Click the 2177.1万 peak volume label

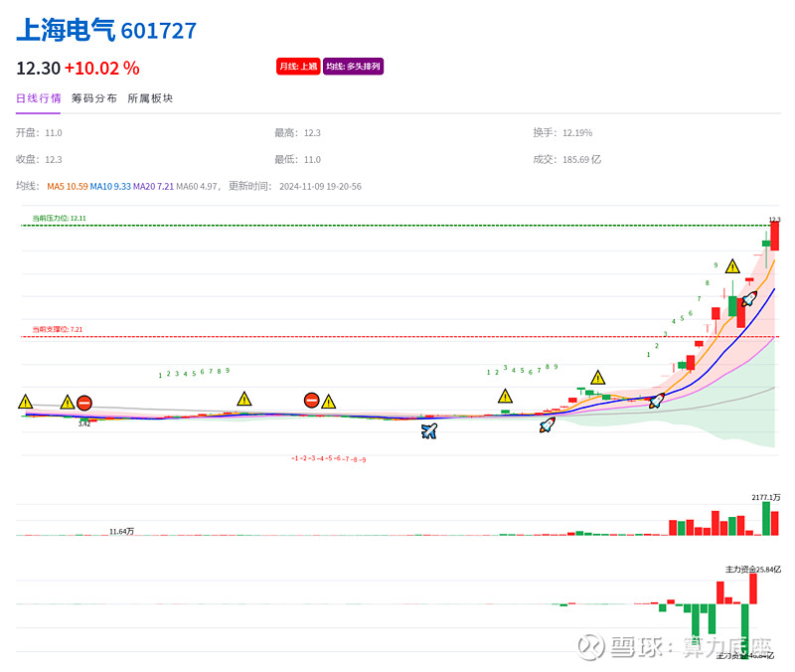(x=766, y=497)
